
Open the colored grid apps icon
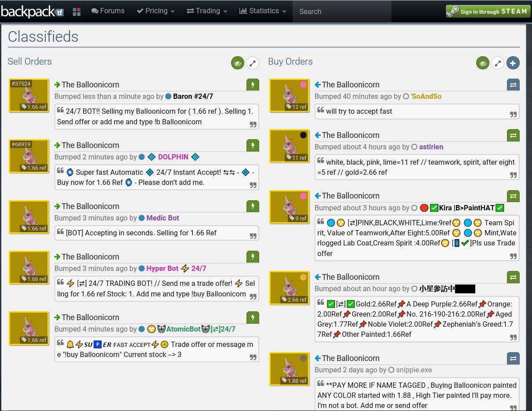[x=76, y=12]
